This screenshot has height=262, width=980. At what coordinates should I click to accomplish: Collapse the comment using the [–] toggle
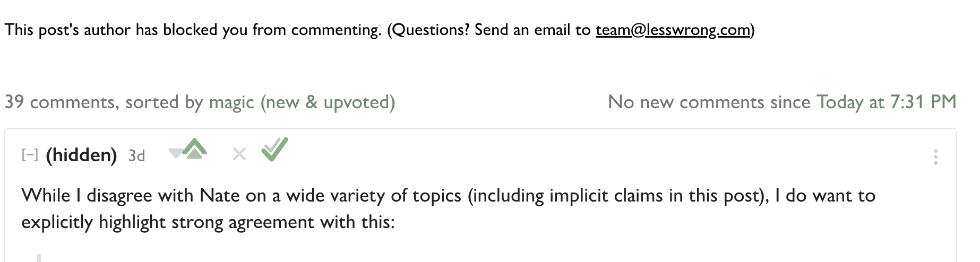(x=30, y=155)
